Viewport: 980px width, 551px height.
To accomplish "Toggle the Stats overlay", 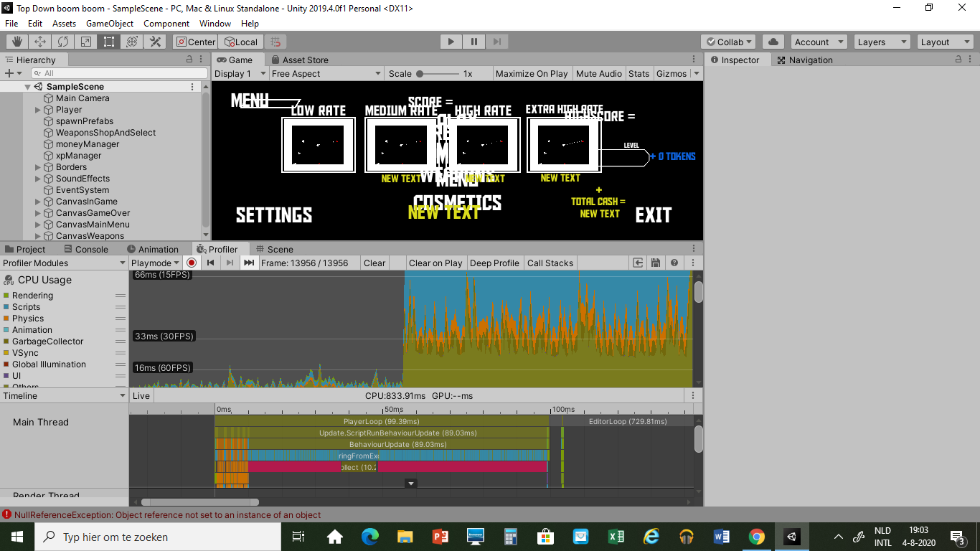I will (x=639, y=73).
